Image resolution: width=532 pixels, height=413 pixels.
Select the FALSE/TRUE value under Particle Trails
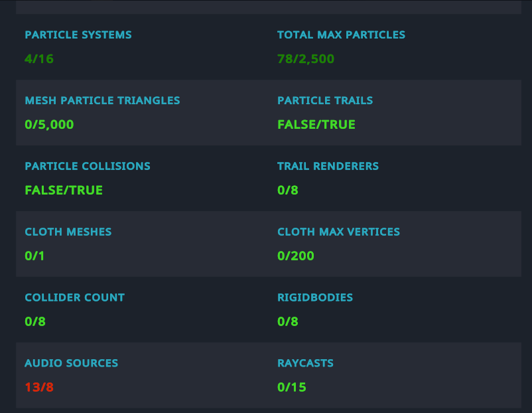point(316,125)
